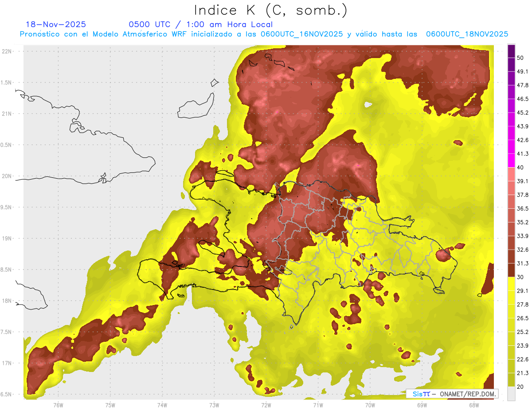Viewport: 532px width, 411px height.
Task: Click the "22N" latitude label
Action: tap(7, 51)
